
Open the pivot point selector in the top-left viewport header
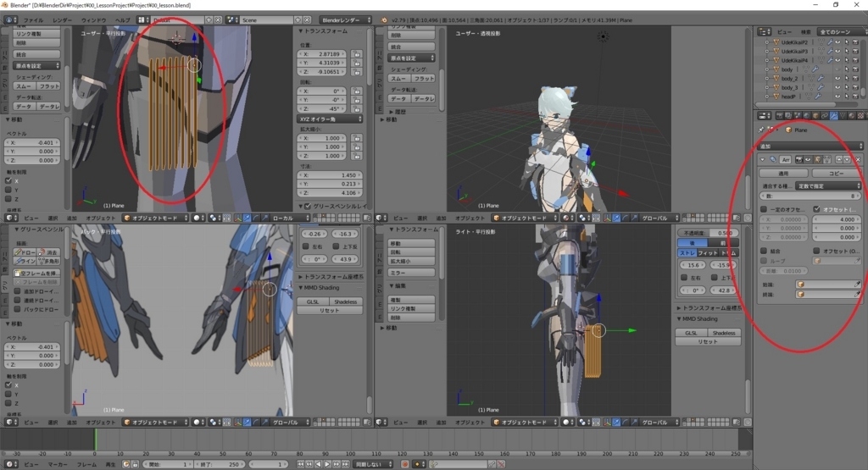click(x=214, y=218)
